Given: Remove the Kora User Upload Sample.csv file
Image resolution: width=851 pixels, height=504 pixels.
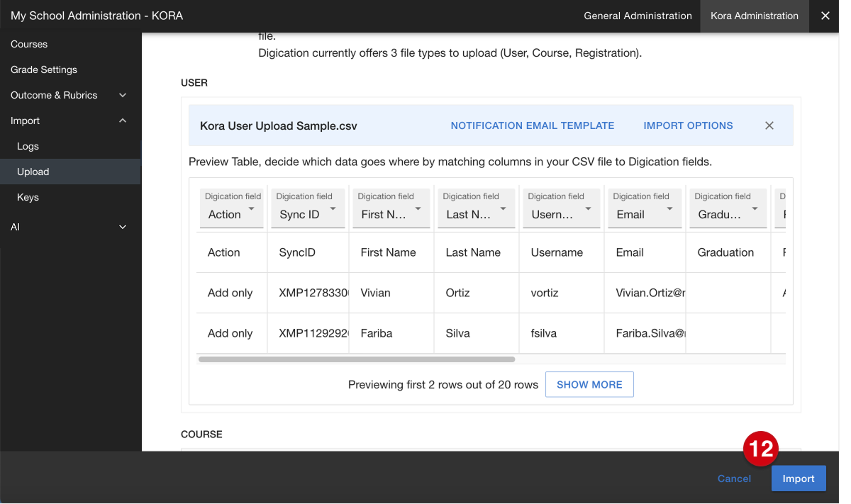Looking at the screenshot, I should coord(769,125).
